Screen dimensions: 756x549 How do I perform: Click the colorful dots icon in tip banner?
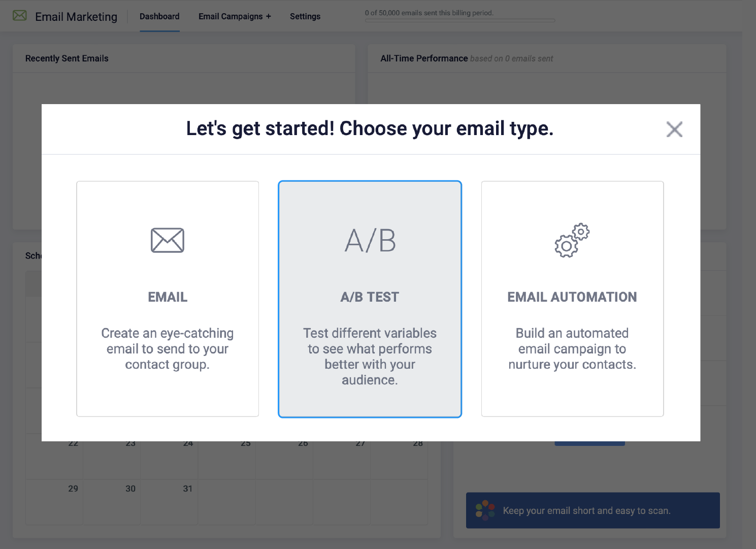pyautogui.click(x=485, y=510)
